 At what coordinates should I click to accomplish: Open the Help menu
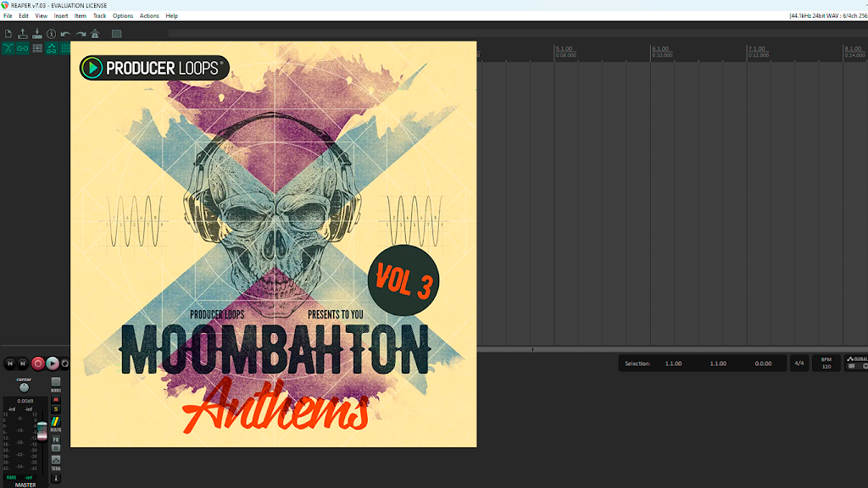click(171, 16)
